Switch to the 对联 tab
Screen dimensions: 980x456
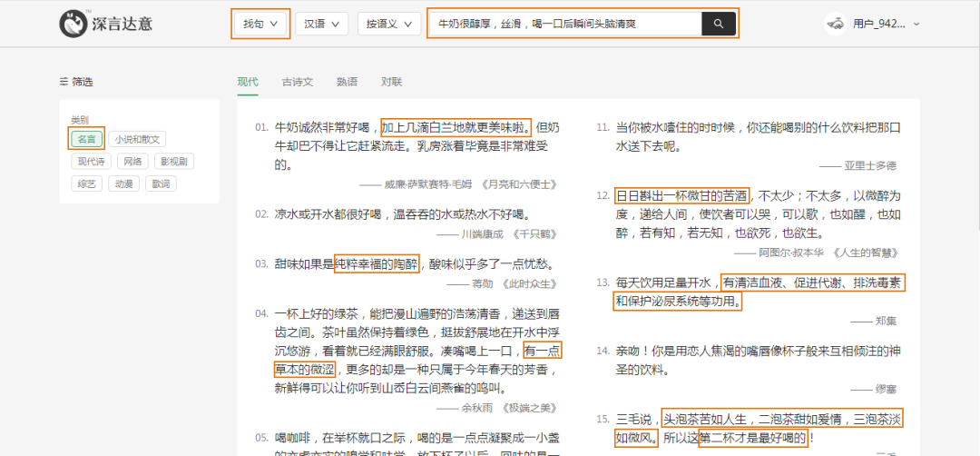pos(392,82)
